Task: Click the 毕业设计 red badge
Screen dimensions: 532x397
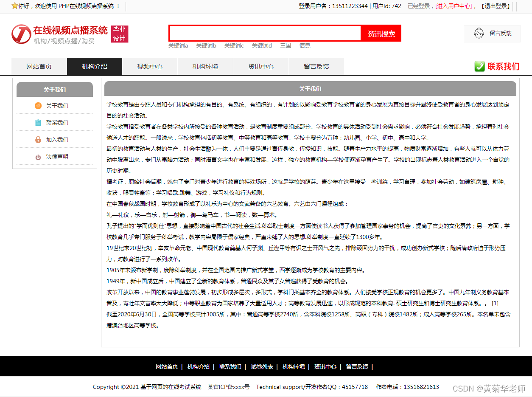Action: point(119,34)
